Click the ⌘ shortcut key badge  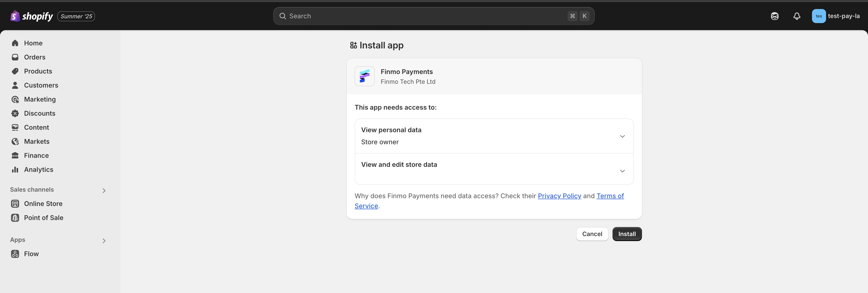pyautogui.click(x=572, y=16)
